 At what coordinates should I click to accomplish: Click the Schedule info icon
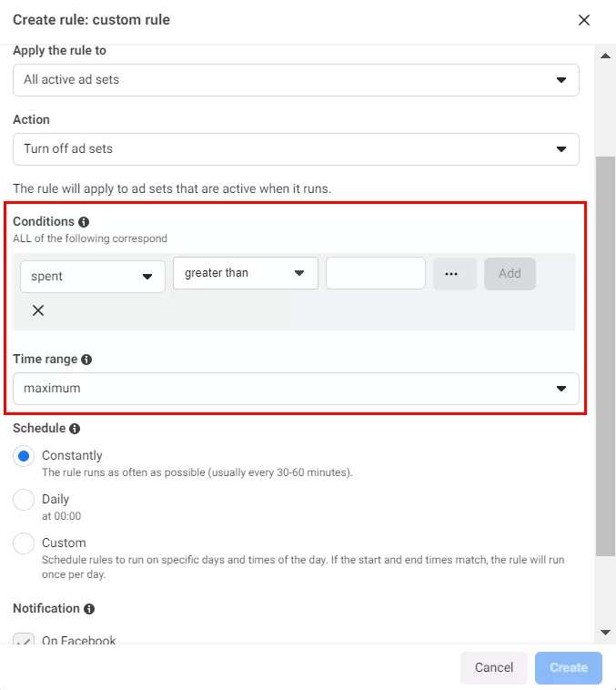coord(75,429)
